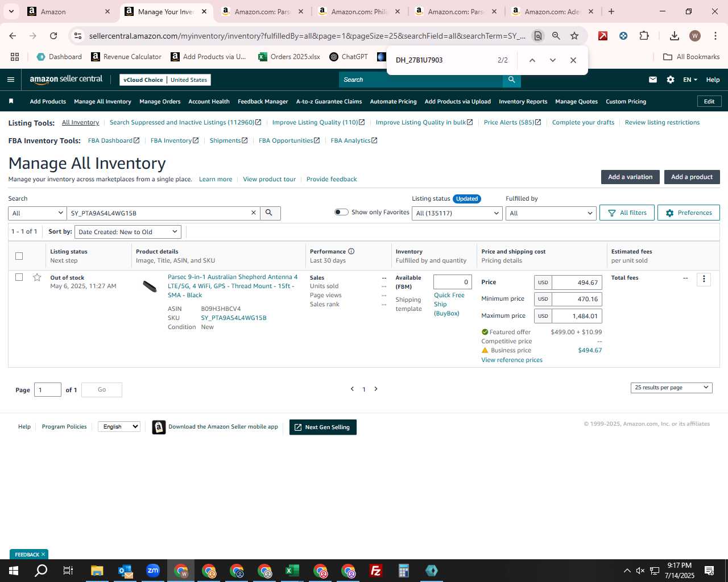Open the footer English language dropdown
Image resolution: width=728 pixels, height=582 pixels.
click(x=119, y=426)
